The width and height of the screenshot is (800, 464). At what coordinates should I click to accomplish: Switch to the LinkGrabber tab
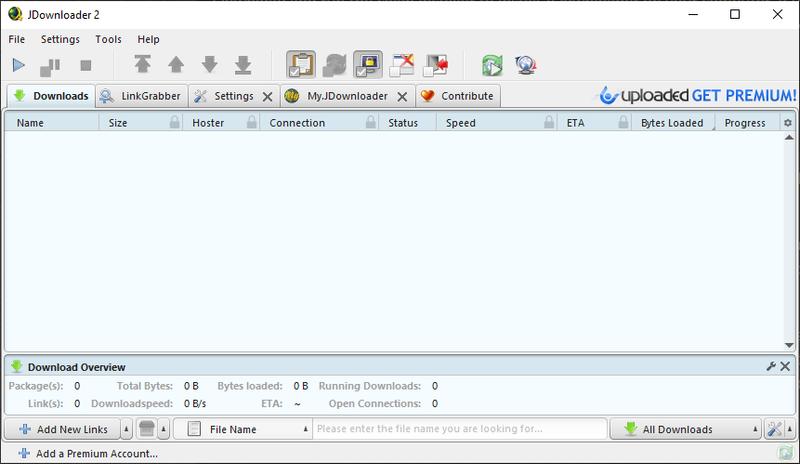coord(141,96)
